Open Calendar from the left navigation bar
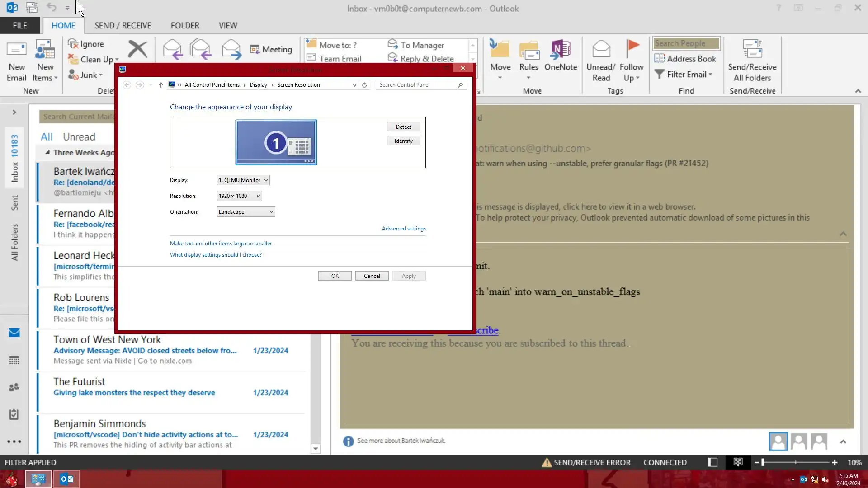 (14, 360)
